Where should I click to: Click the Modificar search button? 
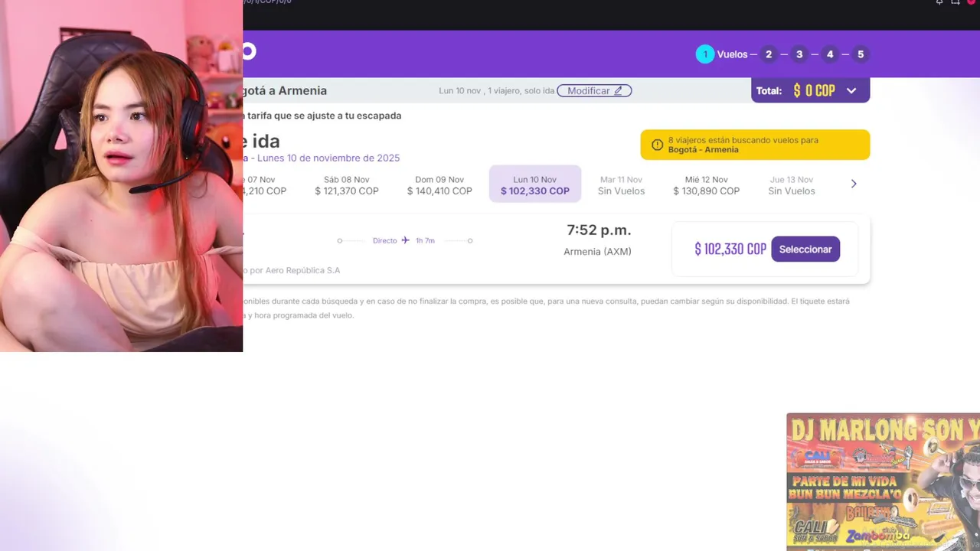pyautogui.click(x=594, y=90)
